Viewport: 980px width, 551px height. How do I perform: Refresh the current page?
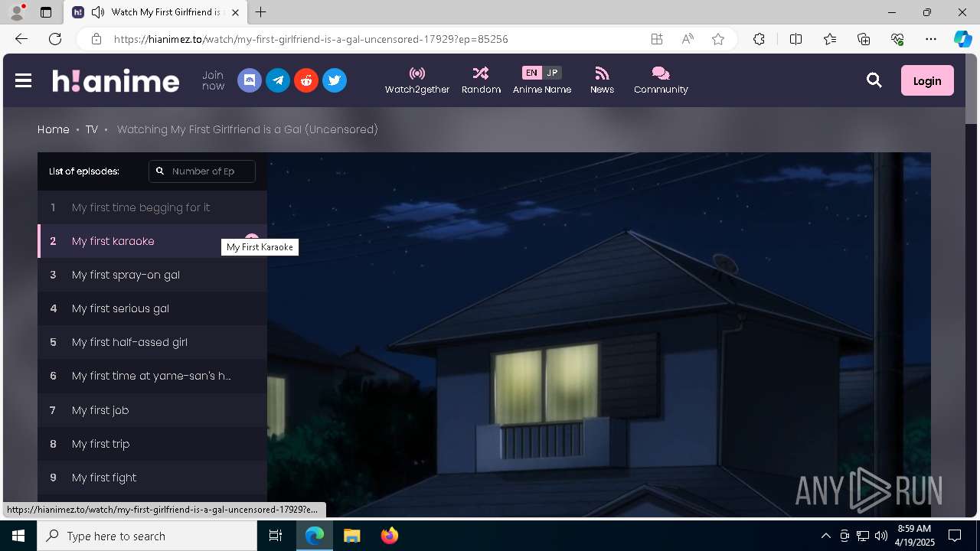[x=55, y=39]
